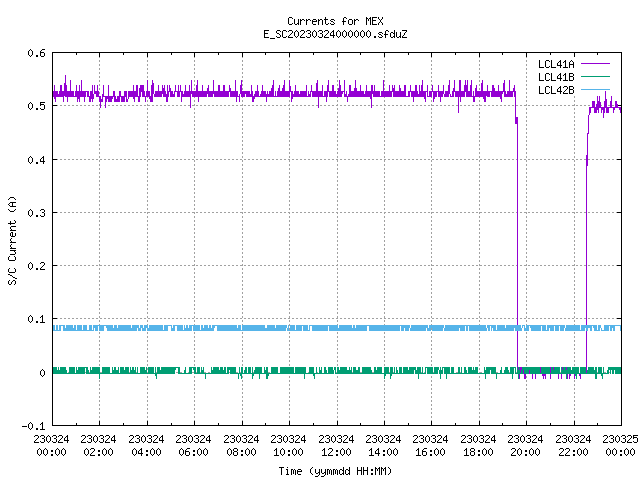Click the purple LCL41A legend line sample
Viewport: 640px width, 480px height.
click(595, 64)
